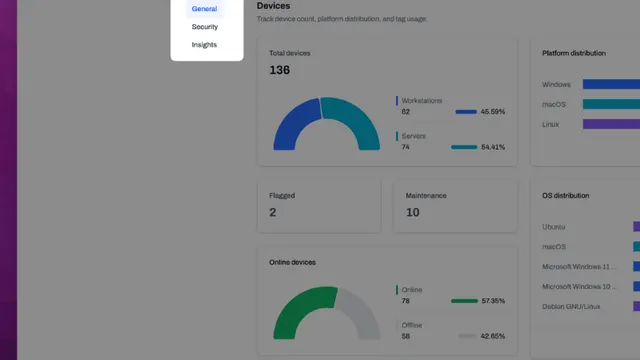
Task: Click the servers count 74
Action: (405, 147)
